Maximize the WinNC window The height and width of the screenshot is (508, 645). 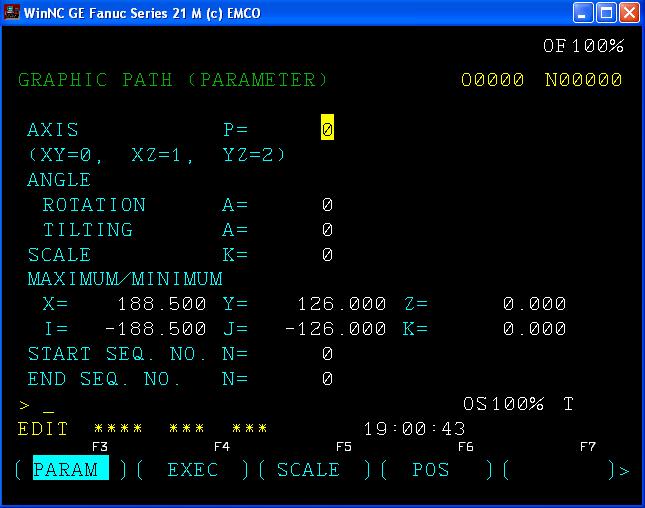pos(606,13)
